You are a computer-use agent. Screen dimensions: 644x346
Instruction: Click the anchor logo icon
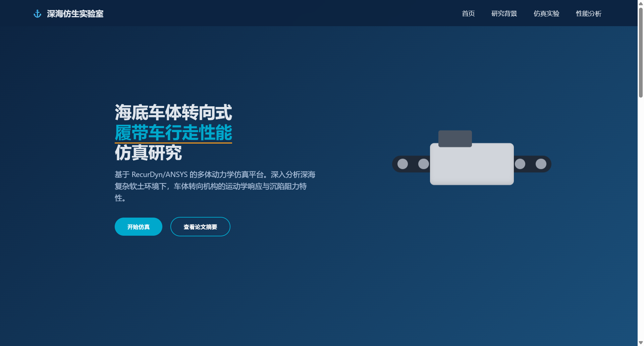[37, 13]
